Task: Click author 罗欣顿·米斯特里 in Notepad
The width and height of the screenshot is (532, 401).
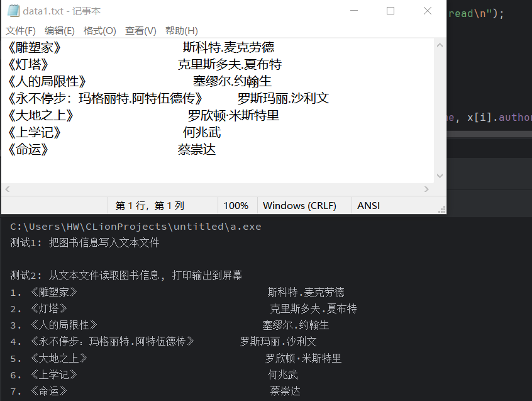Action: pyautogui.click(x=233, y=115)
